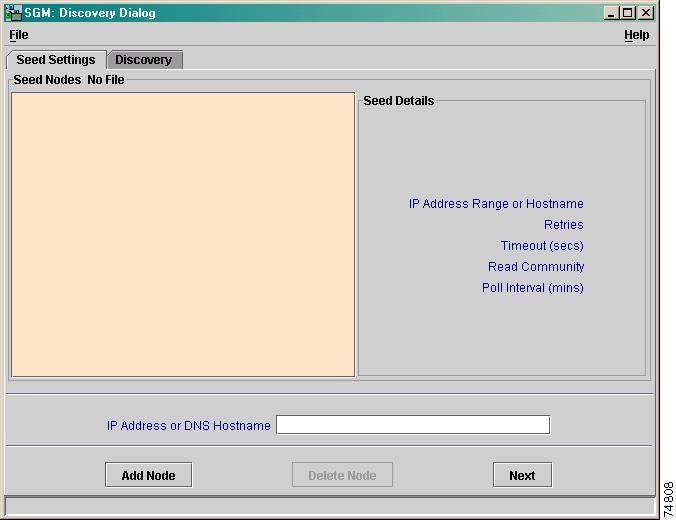The height and width of the screenshot is (520, 676).
Task: Proceed with the Next button
Action: [x=523, y=475]
